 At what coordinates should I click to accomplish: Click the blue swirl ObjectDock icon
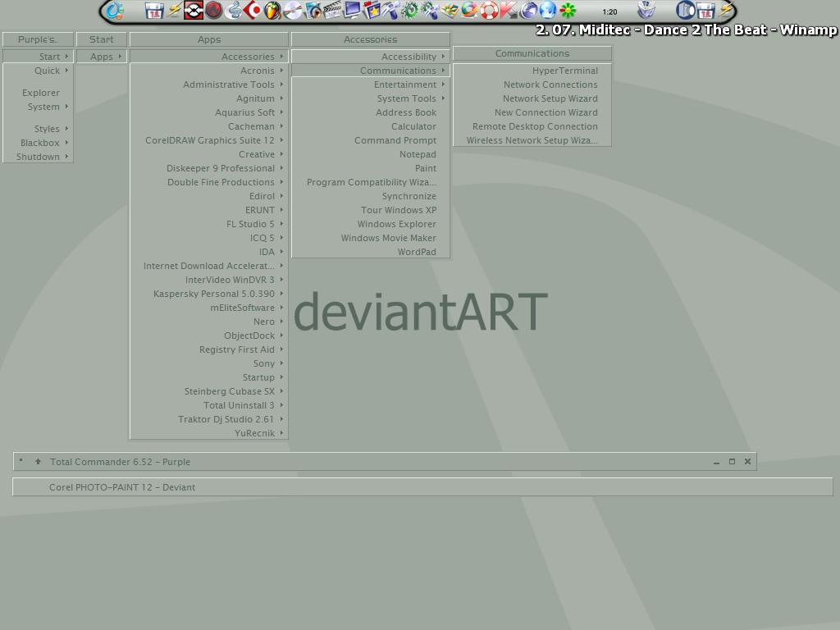(115, 11)
